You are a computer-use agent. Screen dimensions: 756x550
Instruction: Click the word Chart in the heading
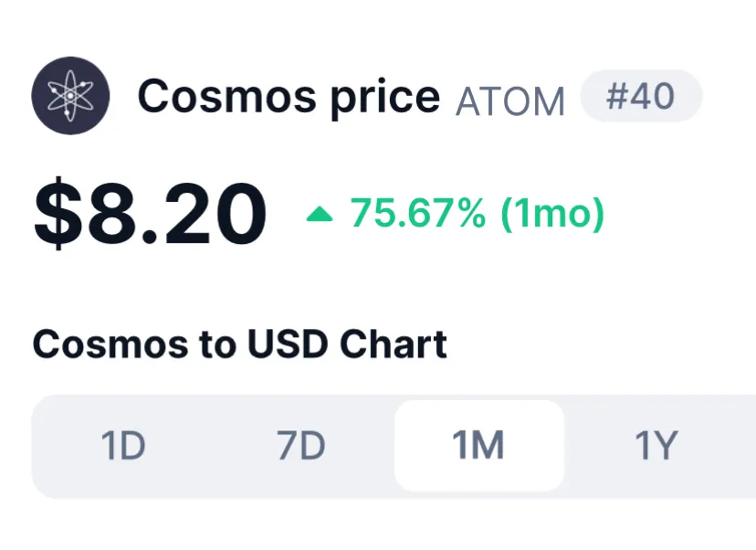pyautogui.click(x=394, y=344)
